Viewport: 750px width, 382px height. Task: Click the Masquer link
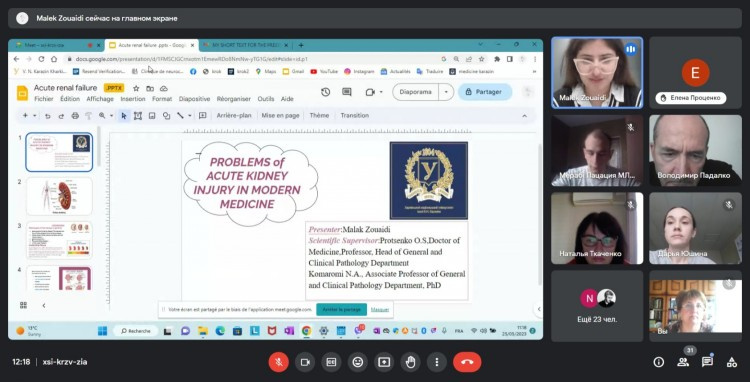(x=380, y=309)
